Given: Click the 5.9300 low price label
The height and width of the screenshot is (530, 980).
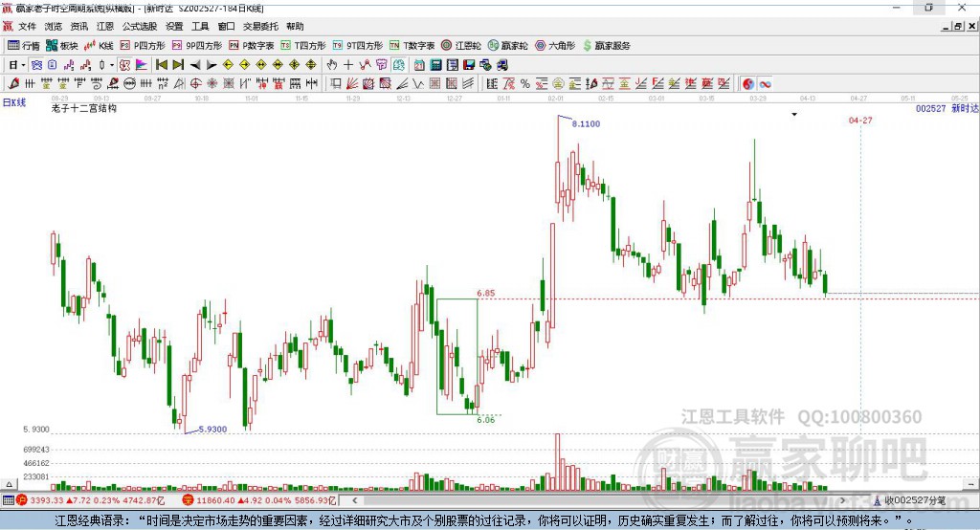Looking at the screenshot, I should click(x=212, y=430).
